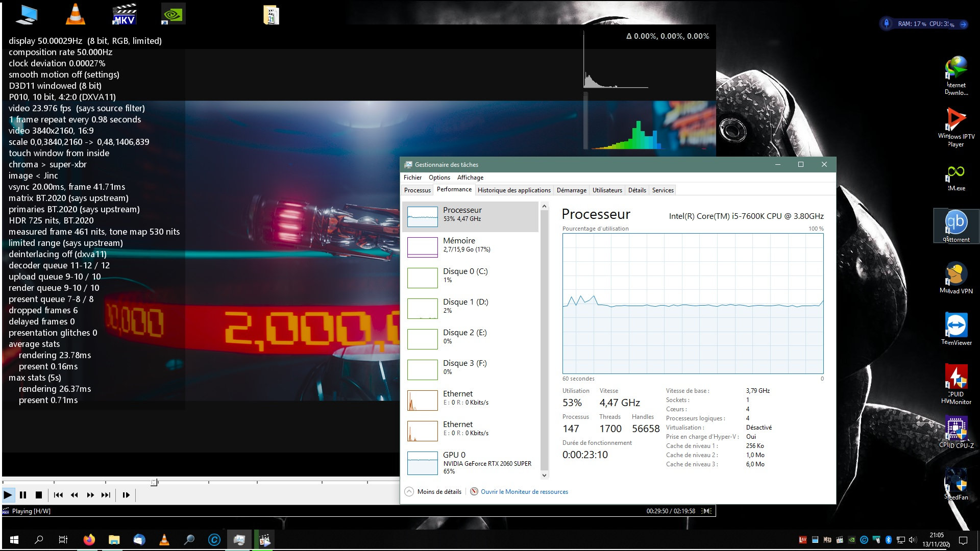
Task: Open the MKV tool desktop icon
Action: click(x=124, y=14)
